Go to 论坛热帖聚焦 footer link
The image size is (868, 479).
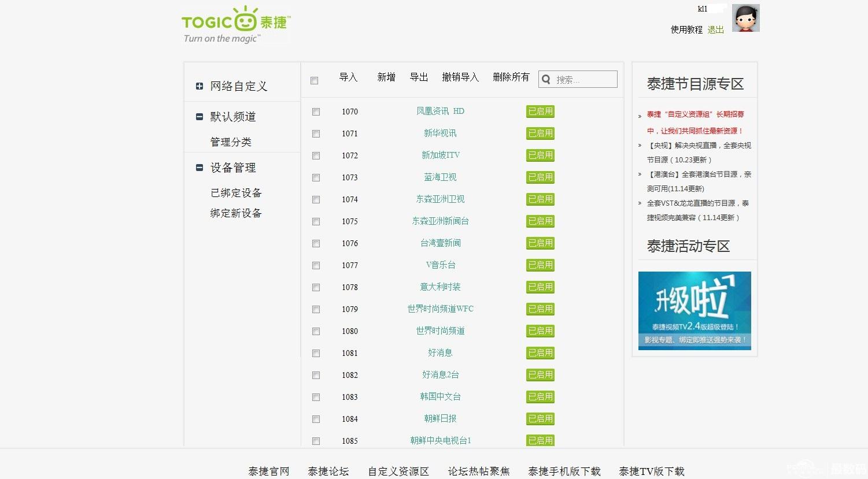click(479, 471)
